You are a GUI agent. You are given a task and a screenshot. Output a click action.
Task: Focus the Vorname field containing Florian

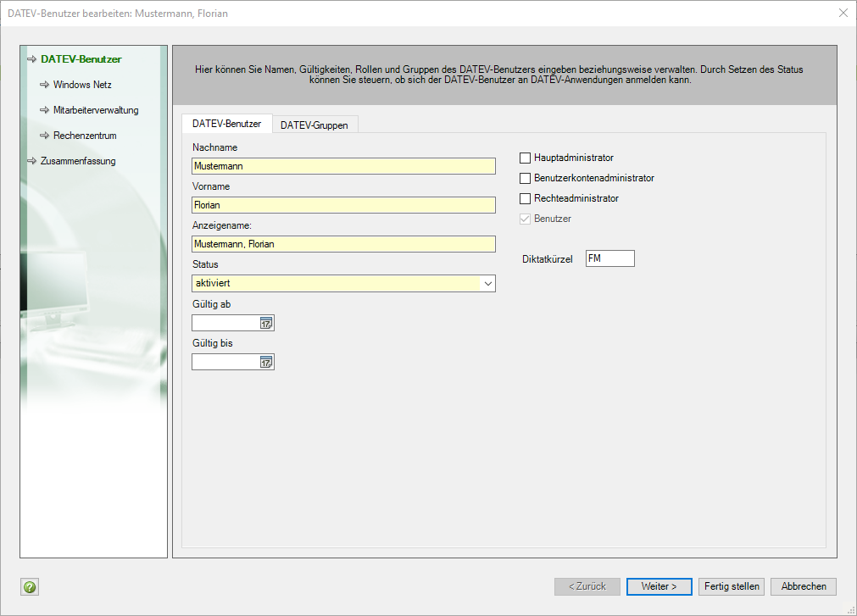click(x=344, y=205)
